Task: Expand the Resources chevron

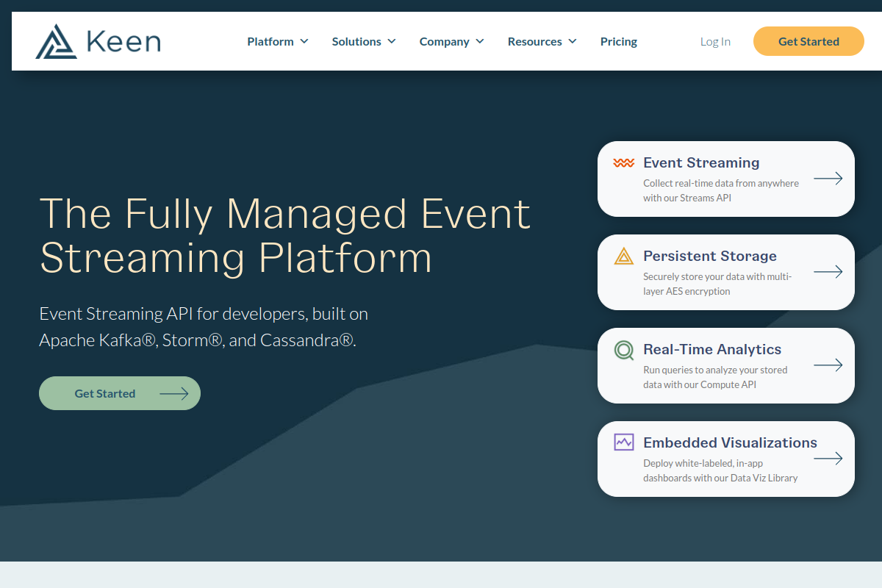Action: pyautogui.click(x=572, y=41)
